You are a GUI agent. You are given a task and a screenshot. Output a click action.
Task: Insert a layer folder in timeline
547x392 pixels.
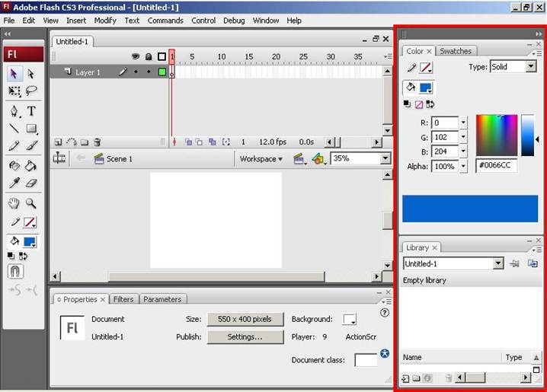(85, 142)
